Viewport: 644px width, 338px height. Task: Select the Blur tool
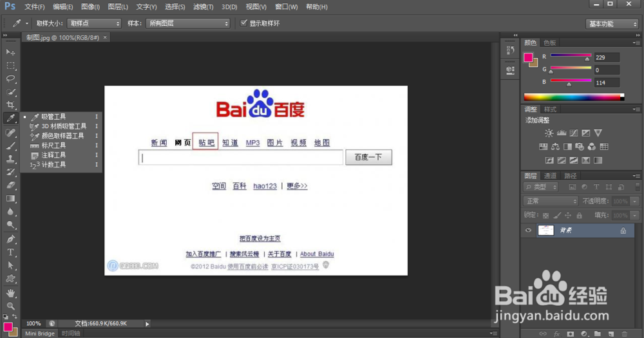coord(11,212)
